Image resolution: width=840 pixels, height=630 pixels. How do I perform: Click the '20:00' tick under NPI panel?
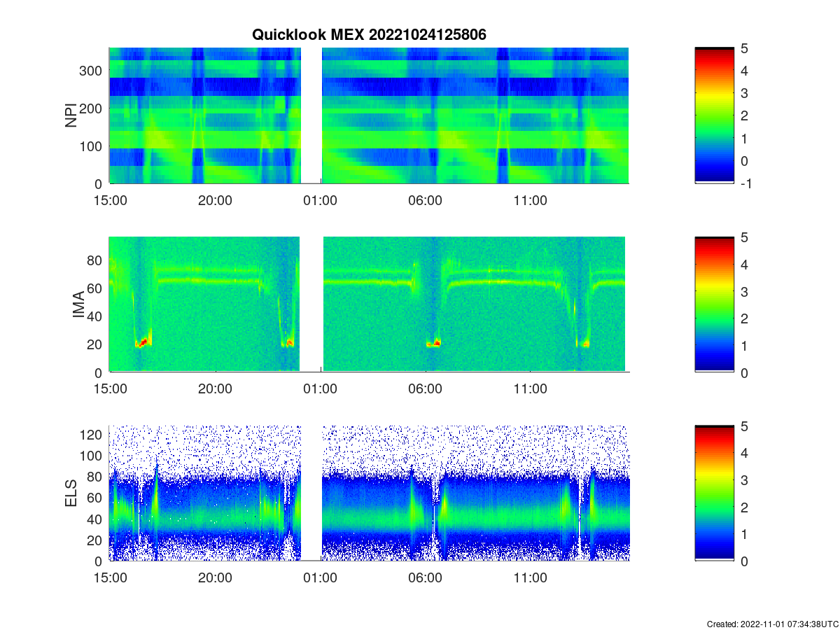click(215, 200)
